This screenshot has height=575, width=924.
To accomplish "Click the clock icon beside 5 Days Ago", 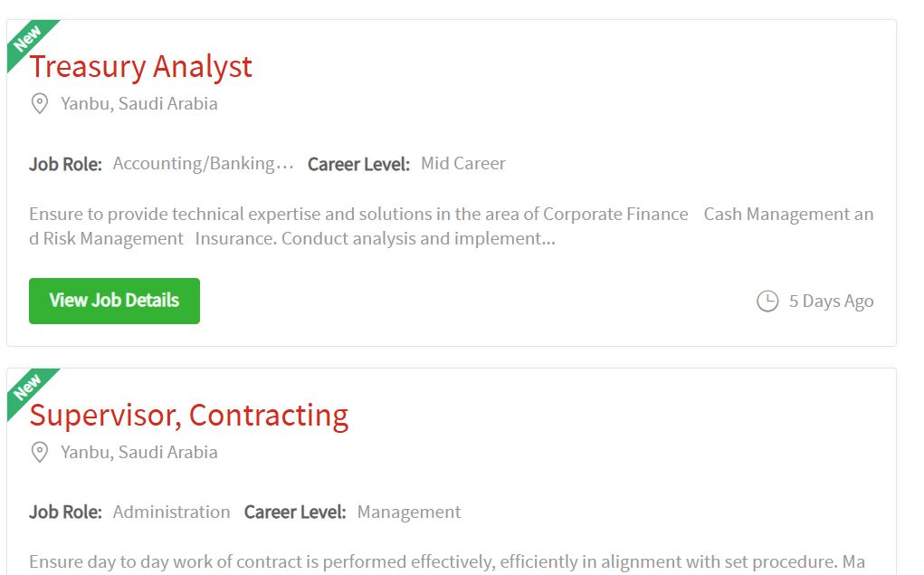I will [767, 301].
